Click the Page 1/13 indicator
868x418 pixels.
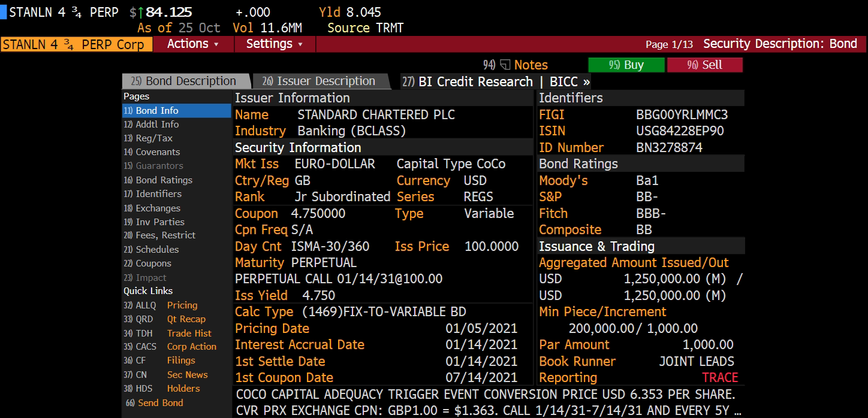point(669,44)
